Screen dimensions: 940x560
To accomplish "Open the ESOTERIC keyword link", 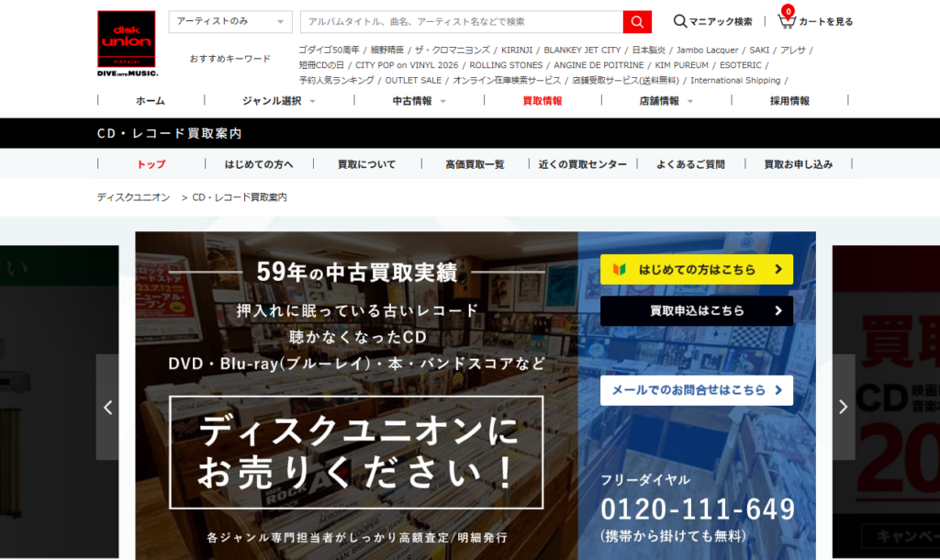I will (x=741, y=65).
